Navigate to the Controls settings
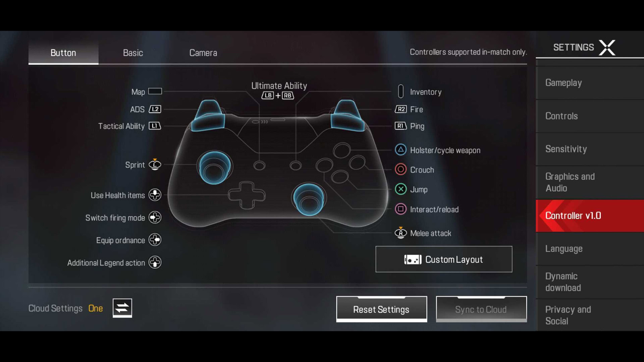This screenshot has height=362, width=644. [562, 116]
